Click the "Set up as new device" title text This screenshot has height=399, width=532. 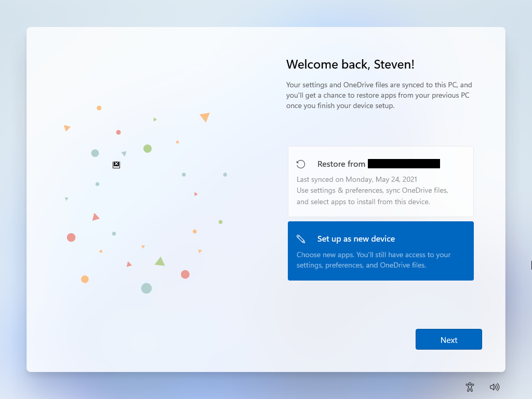356,239
